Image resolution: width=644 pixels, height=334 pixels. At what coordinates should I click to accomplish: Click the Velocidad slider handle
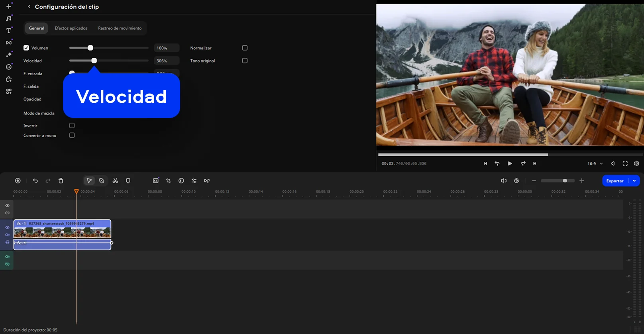[x=94, y=61]
